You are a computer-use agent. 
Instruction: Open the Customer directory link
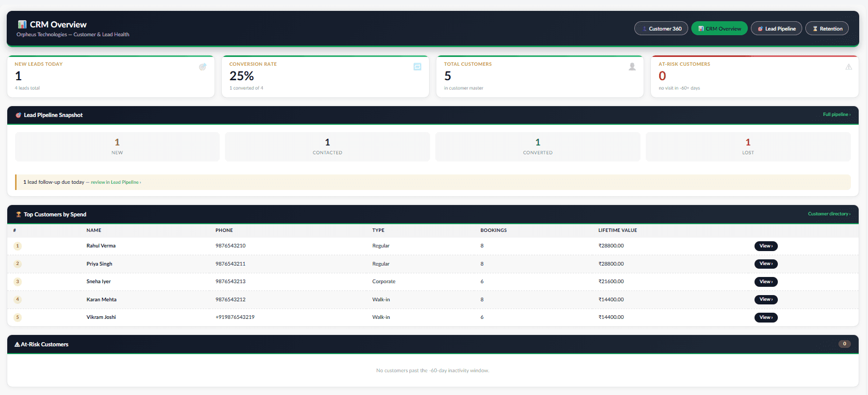point(829,214)
